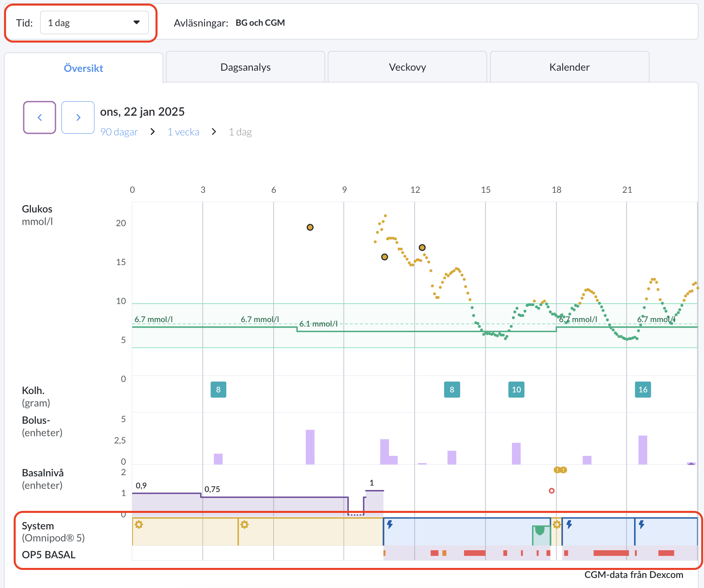Click the left yellow warning alert icon
Image resolution: width=704 pixels, height=588 pixels.
[x=557, y=470]
